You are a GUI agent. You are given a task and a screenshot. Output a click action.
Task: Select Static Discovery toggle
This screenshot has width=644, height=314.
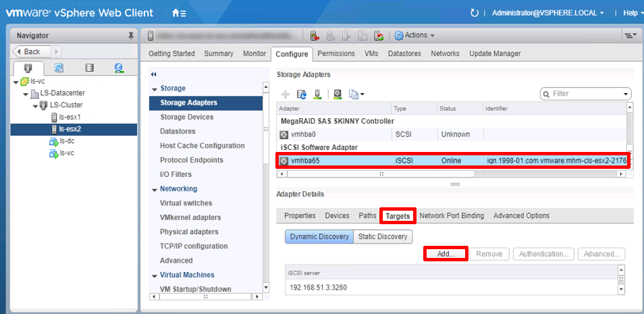(x=383, y=237)
